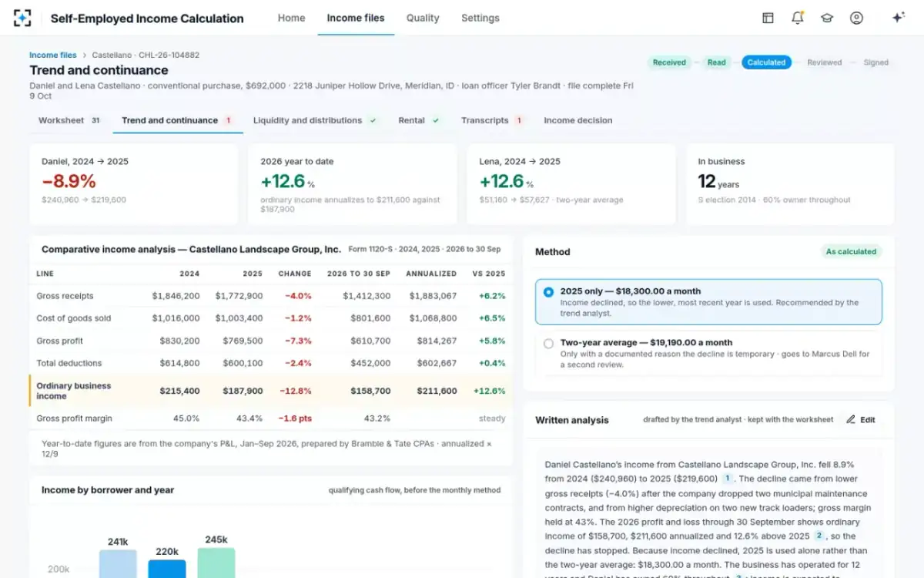924x578 pixels.
Task: Open the Worksheet tab
Action: point(69,120)
